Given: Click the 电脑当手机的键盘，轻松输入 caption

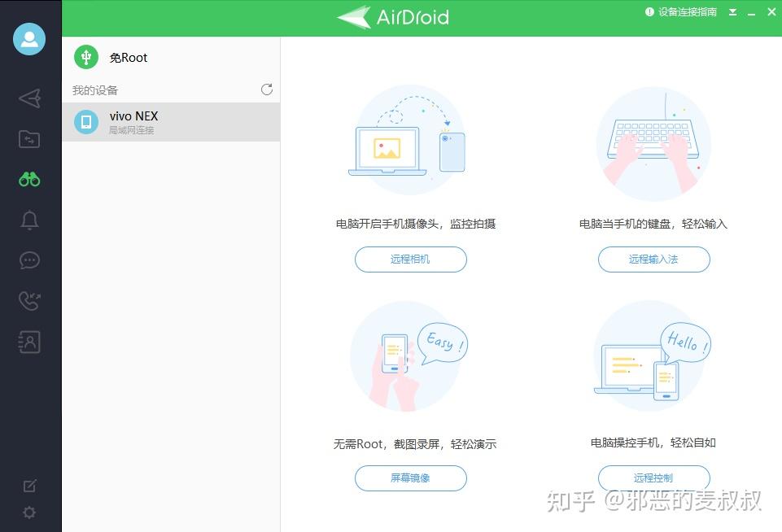Looking at the screenshot, I should [x=653, y=224].
